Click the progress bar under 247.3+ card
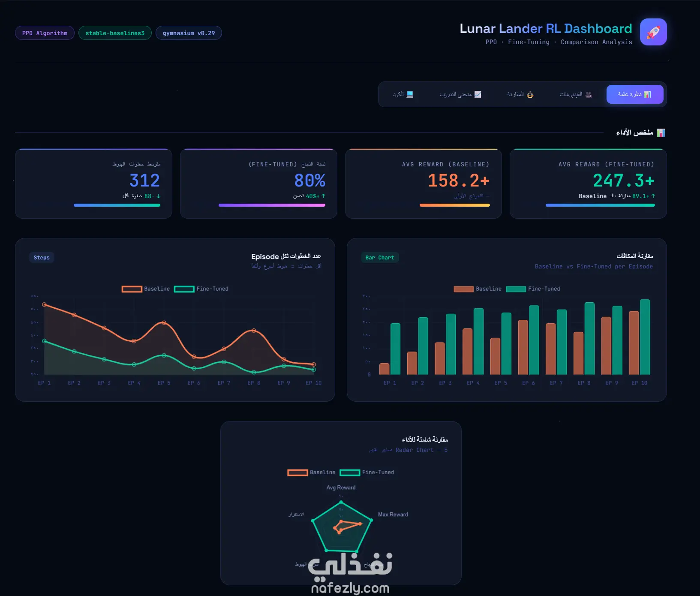This screenshot has width=700, height=596. (600, 205)
